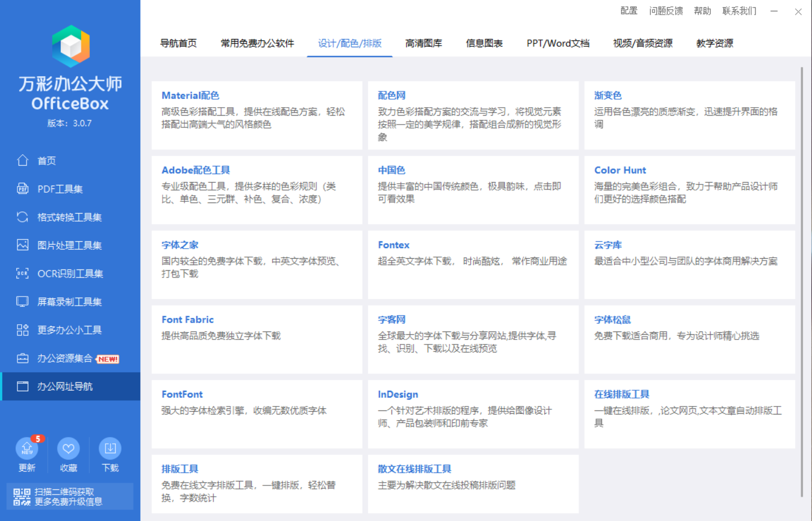
Task: Click the home icon beside 首页
Action: point(23,161)
